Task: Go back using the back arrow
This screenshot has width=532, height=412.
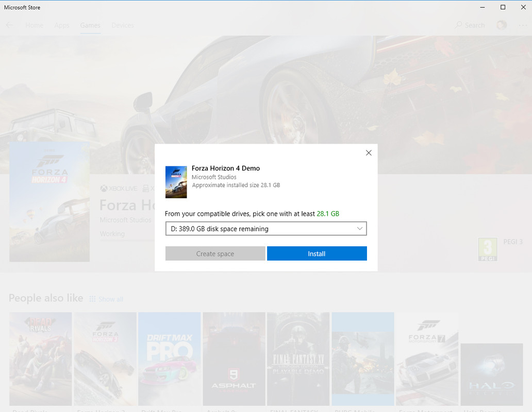Action: (9, 25)
